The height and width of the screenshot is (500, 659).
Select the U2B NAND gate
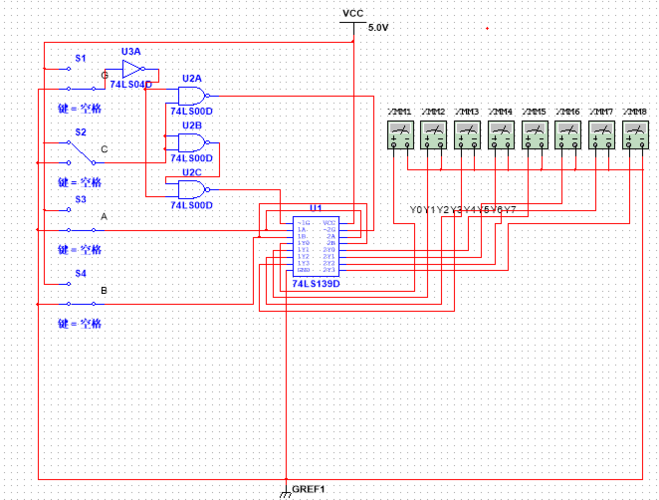[190, 142]
